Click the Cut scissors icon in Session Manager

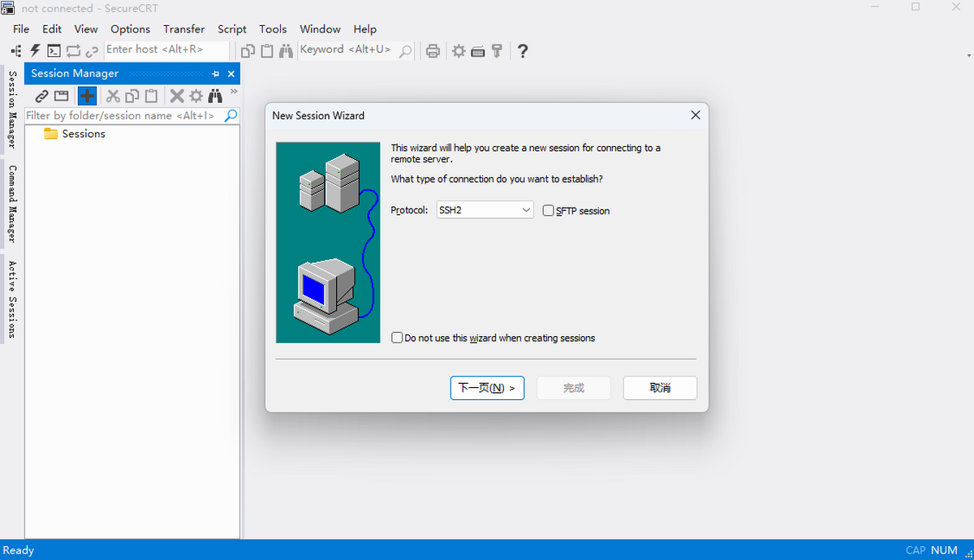(x=113, y=96)
